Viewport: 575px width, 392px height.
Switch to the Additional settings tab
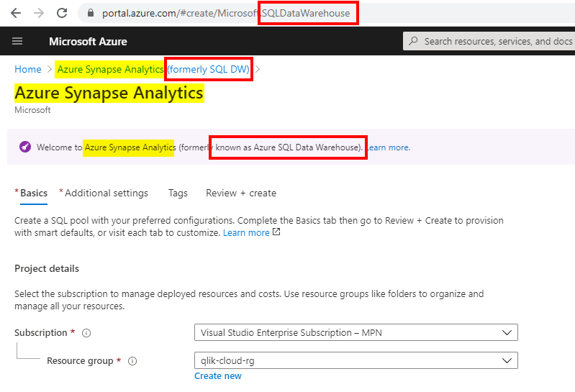(x=107, y=193)
